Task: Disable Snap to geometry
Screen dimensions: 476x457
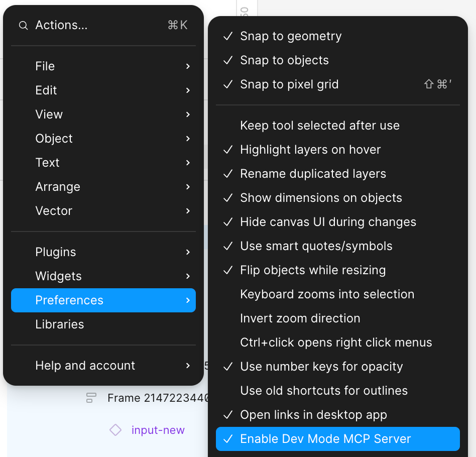Action: pos(291,36)
